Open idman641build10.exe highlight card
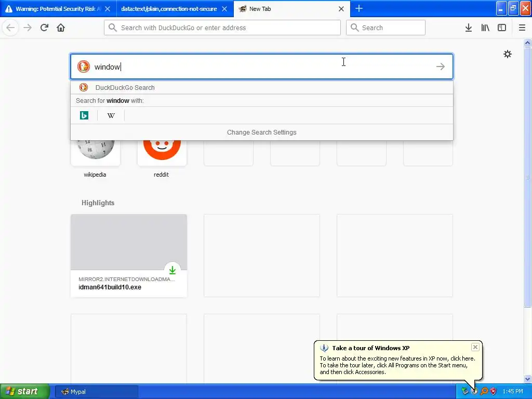This screenshot has width=532, height=399. tap(129, 256)
